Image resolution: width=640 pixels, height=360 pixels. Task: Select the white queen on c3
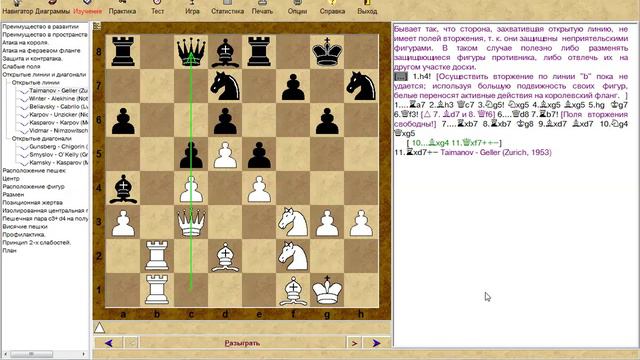tap(191, 222)
